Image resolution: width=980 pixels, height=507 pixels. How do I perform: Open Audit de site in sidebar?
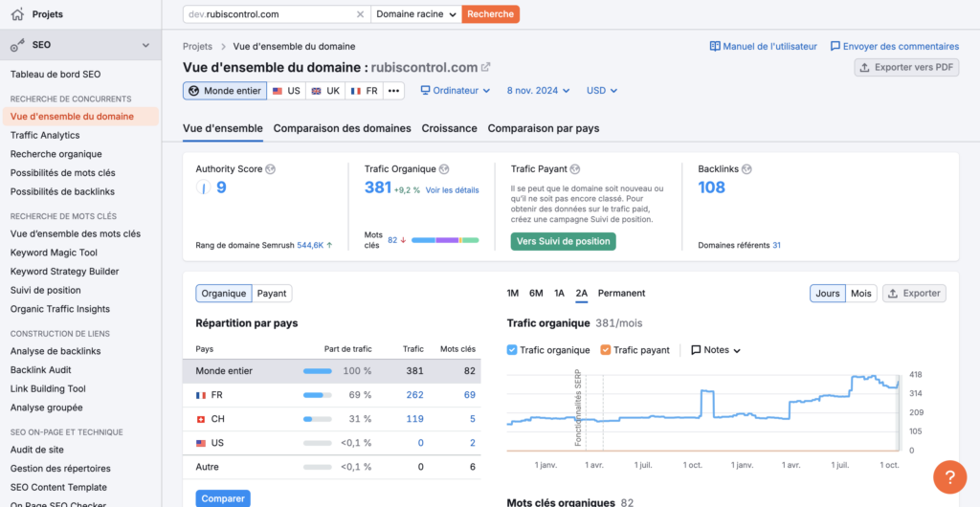pos(37,450)
